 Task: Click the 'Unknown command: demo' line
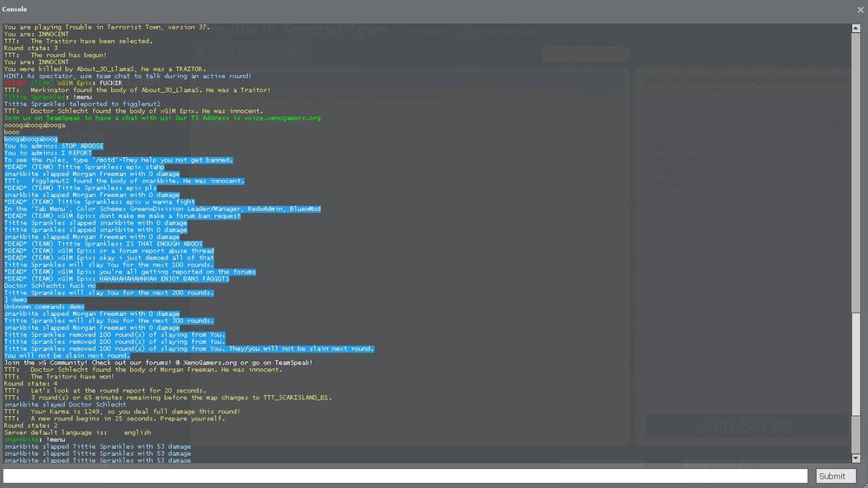[x=44, y=307]
